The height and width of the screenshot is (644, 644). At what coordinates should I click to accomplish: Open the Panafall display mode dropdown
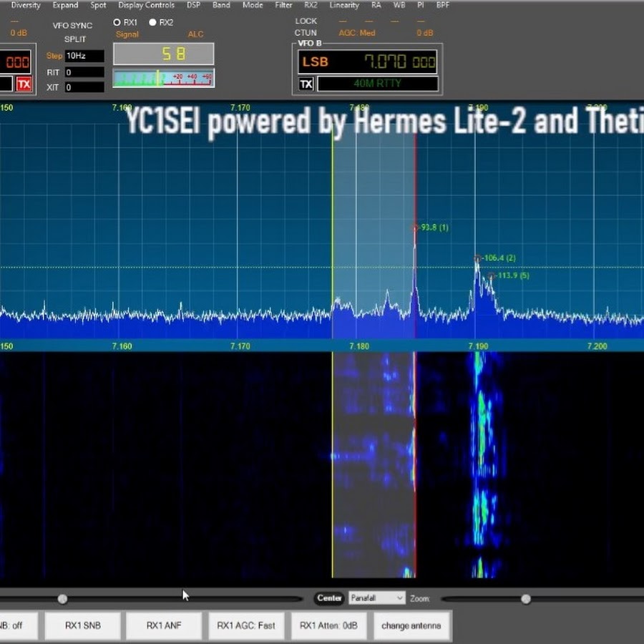376,598
